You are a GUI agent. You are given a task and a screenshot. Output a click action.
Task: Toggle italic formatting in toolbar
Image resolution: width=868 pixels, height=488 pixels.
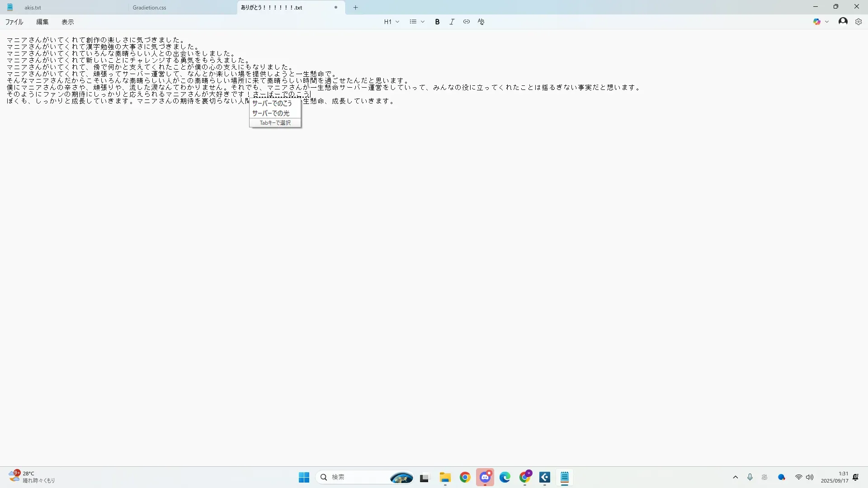(x=452, y=22)
